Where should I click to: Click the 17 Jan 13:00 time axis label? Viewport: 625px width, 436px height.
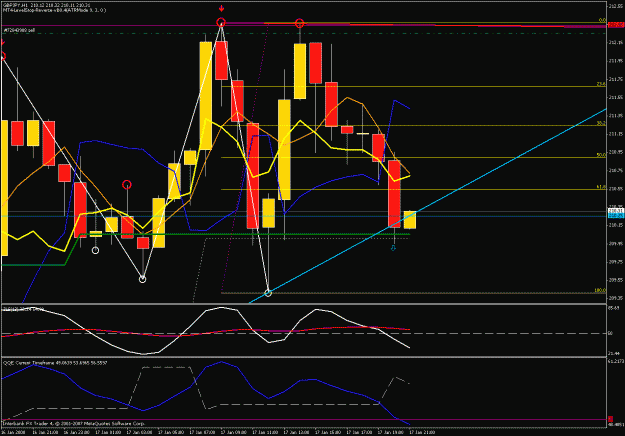point(296,432)
